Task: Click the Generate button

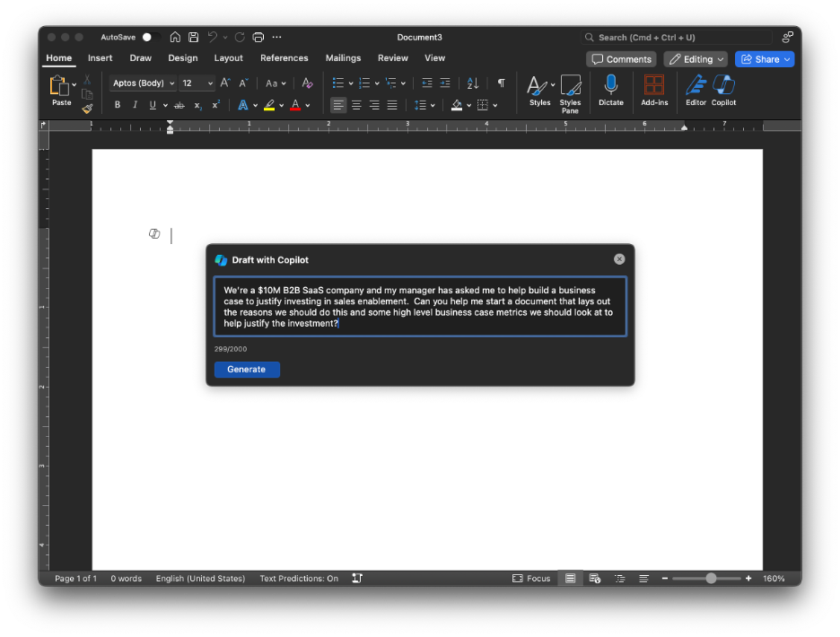Action: click(247, 369)
